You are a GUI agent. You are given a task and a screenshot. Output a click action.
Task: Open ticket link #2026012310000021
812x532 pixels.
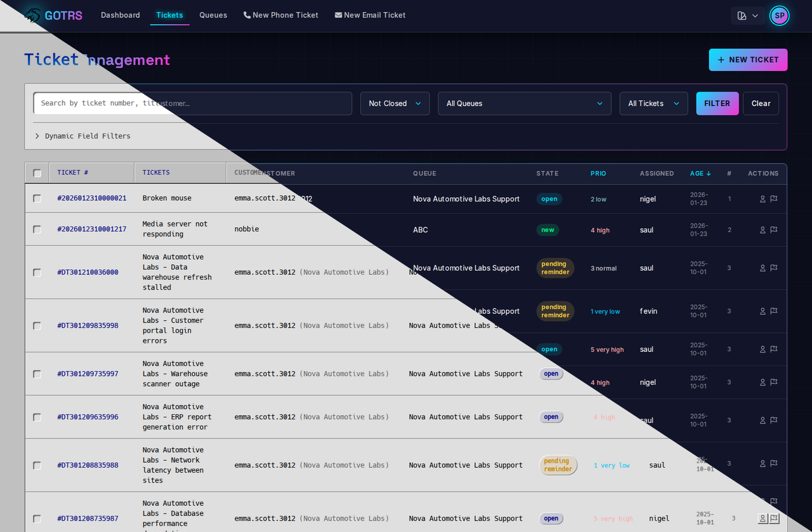click(x=92, y=198)
